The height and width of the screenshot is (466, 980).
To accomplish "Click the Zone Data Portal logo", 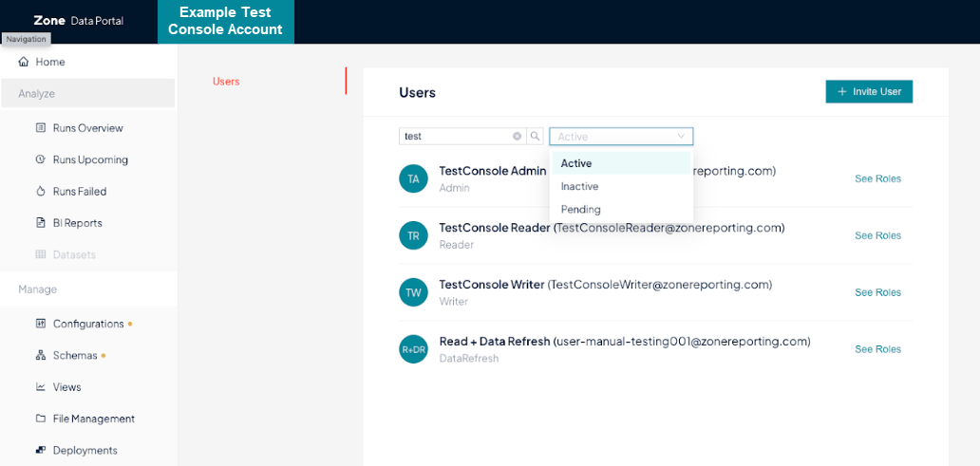I will (79, 21).
